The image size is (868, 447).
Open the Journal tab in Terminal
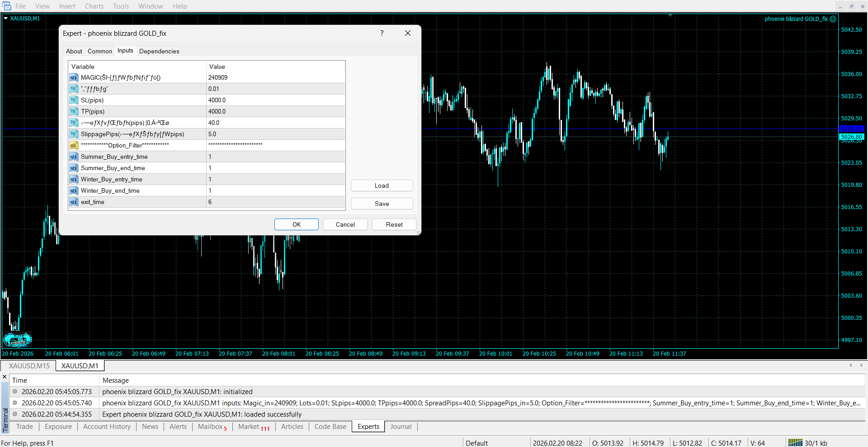point(401,427)
